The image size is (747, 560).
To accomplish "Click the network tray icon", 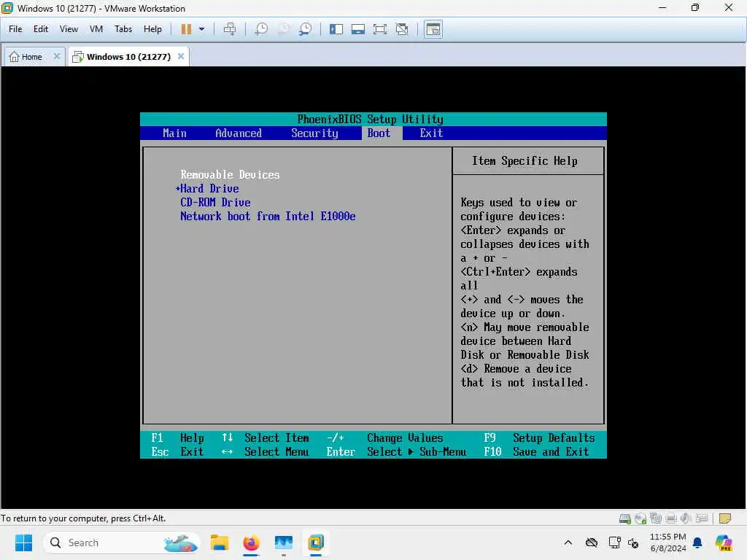I will point(614,542).
